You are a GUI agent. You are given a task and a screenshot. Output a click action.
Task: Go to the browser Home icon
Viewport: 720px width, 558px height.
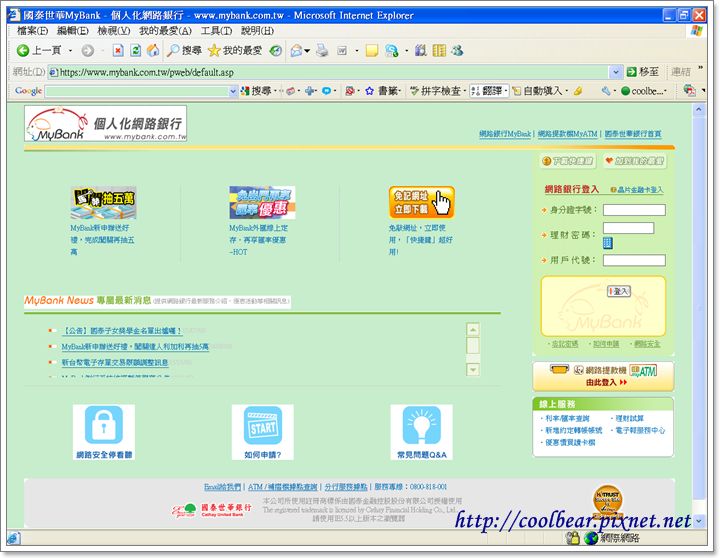pos(153,51)
